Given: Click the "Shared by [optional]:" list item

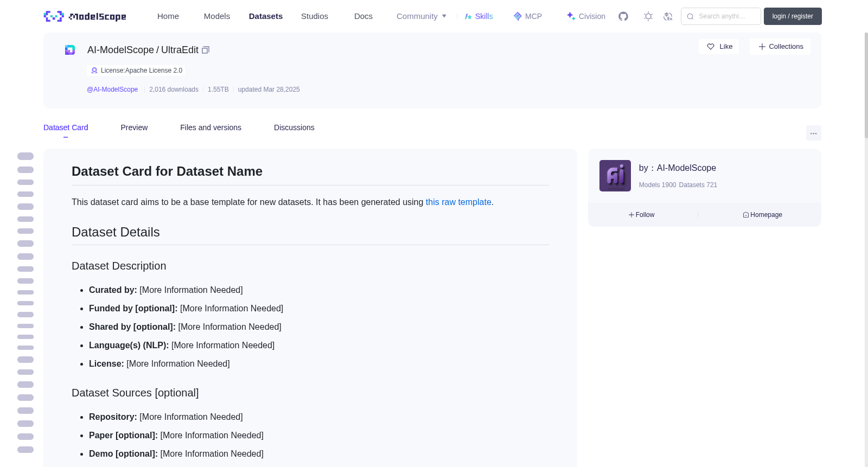Looking at the screenshot, I should 185,327.
